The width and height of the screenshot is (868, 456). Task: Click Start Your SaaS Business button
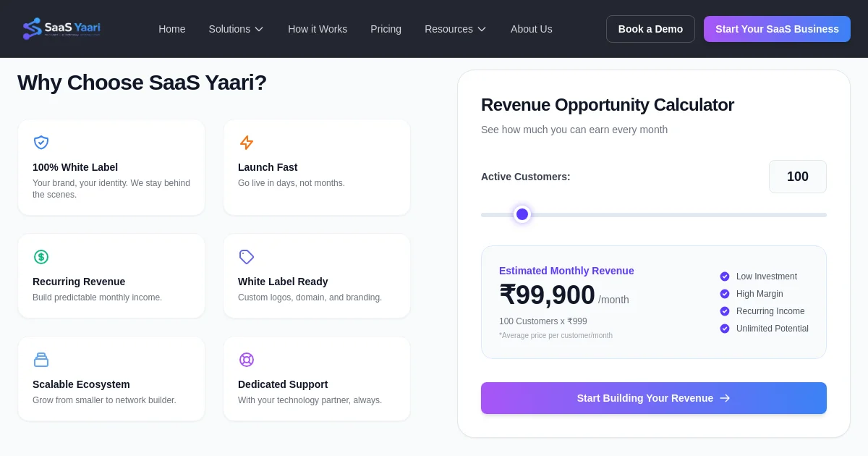coord(777,29)
